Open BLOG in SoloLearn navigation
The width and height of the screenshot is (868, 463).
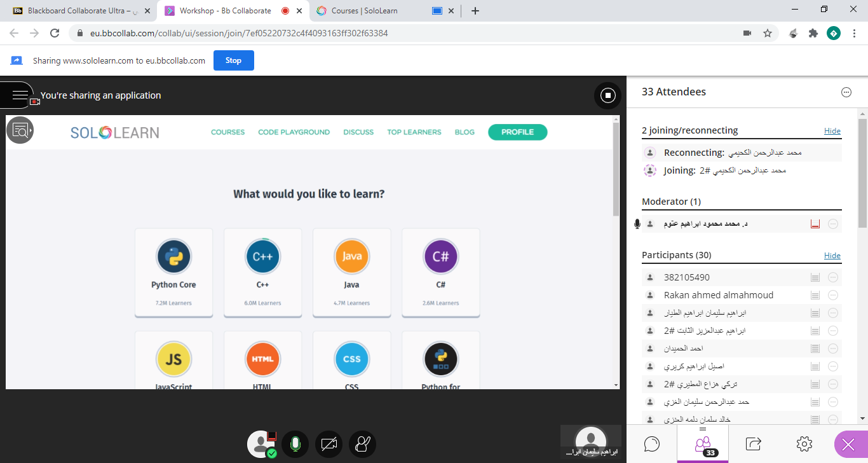click(x=465, y=132)
